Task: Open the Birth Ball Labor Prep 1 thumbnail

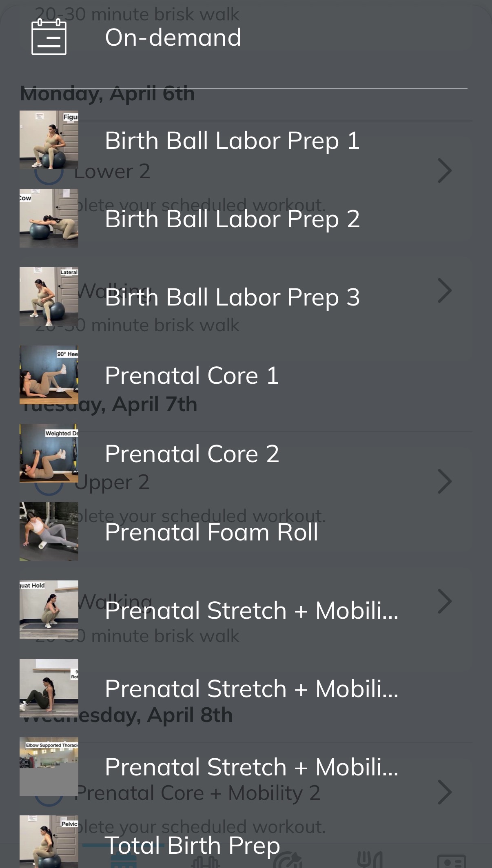Action: (x=49, y=140)
